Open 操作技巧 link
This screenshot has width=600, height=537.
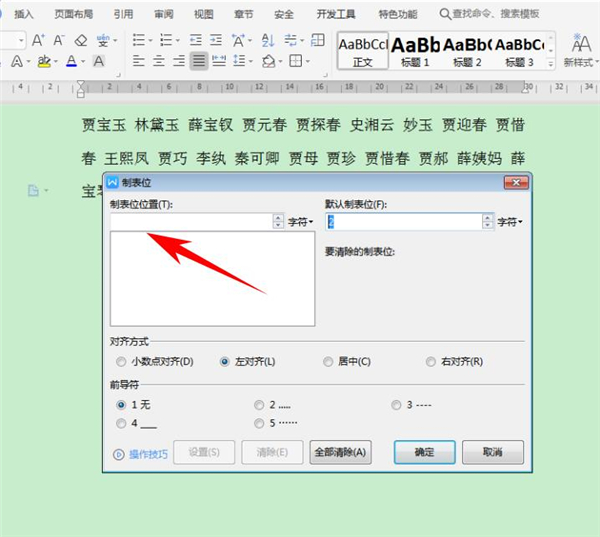pyautogui.click(x=148, y=454)
